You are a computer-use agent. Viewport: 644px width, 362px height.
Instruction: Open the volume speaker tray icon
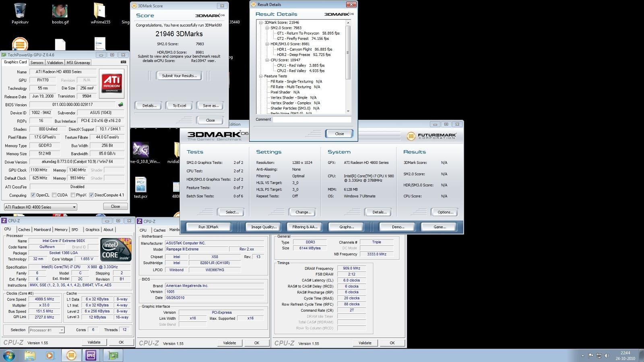[607, 356]
